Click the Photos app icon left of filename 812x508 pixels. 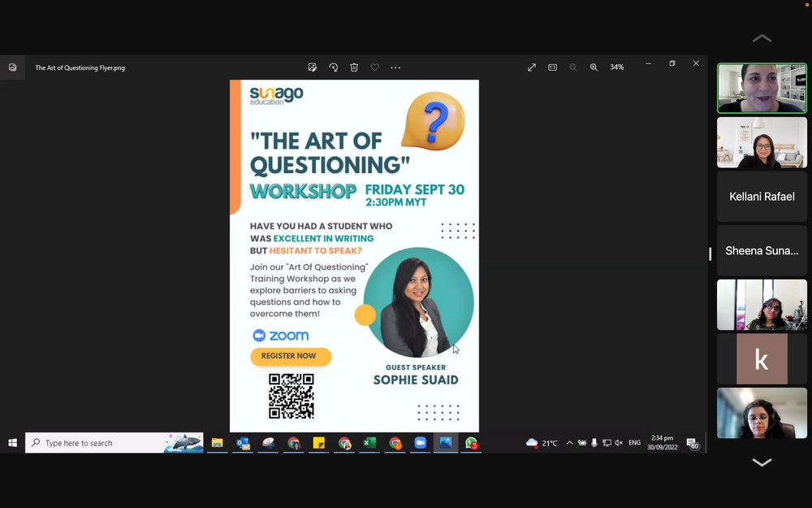(x=13, y=67)
